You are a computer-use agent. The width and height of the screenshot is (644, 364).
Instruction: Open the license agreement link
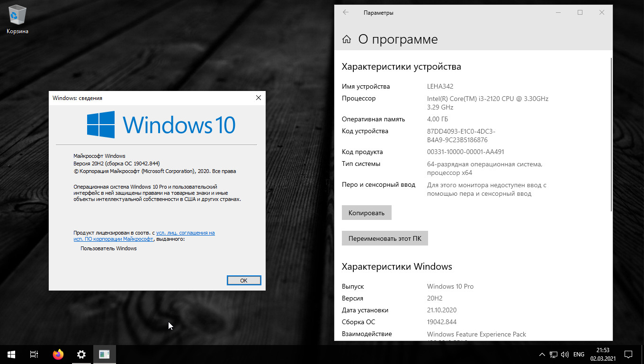click(x=185, y=233)
